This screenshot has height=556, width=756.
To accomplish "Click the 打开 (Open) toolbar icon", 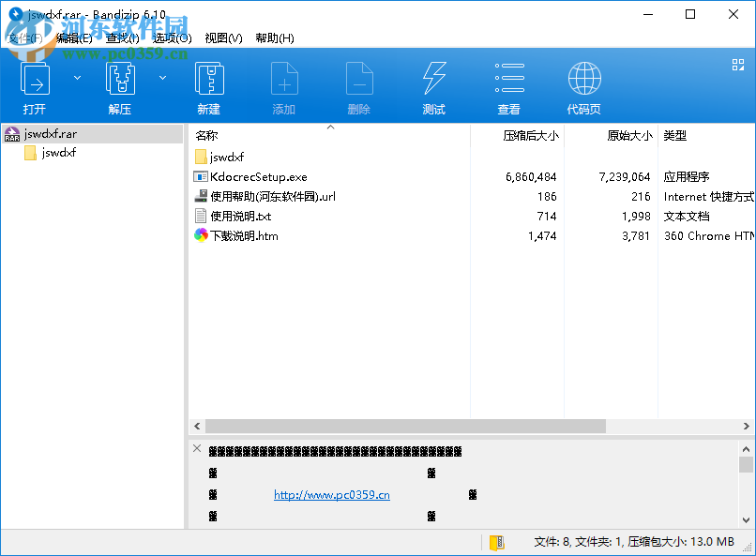I will coord(35,79).
